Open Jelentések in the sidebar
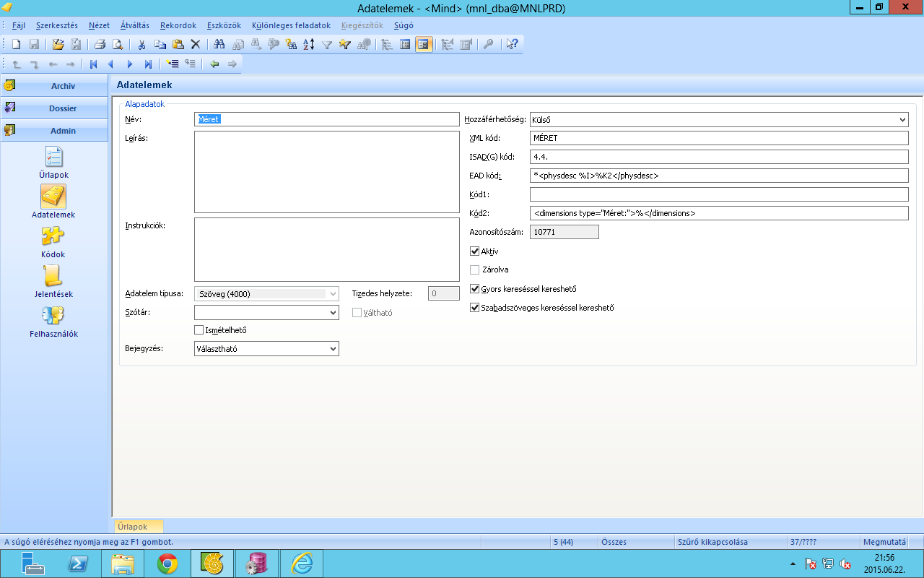The height and width of the screenshot is (578, 924). [x=53, y=282]
